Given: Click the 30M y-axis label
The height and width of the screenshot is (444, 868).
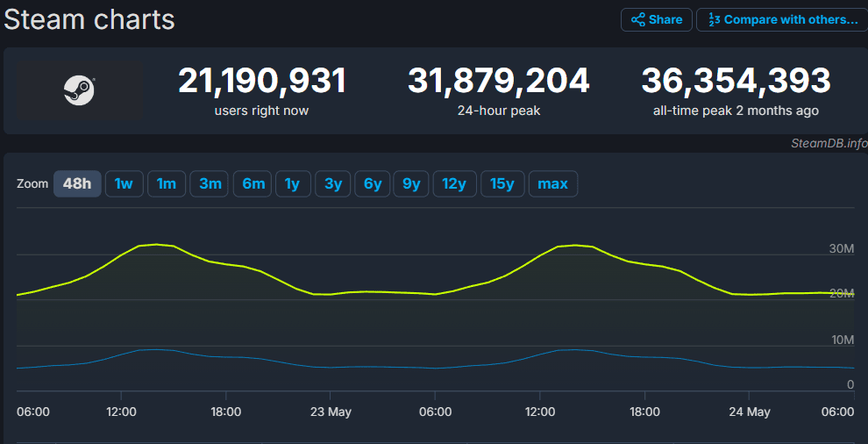Looking at the screenshot, I should click(x=842, y=249).
